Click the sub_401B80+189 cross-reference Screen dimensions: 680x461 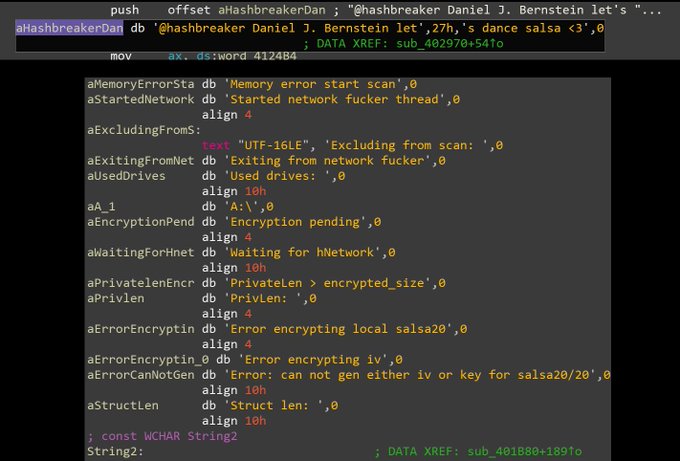pos(524,451)
